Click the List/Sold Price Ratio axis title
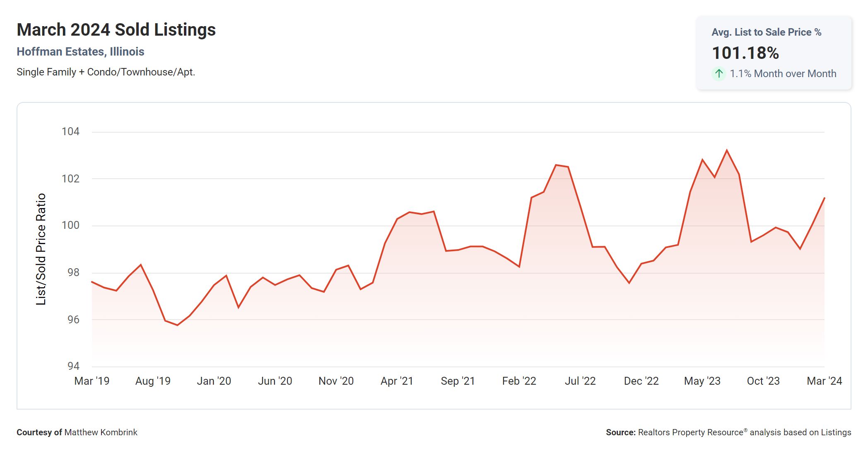Viewport: 868px width, 456px height. 41,249
